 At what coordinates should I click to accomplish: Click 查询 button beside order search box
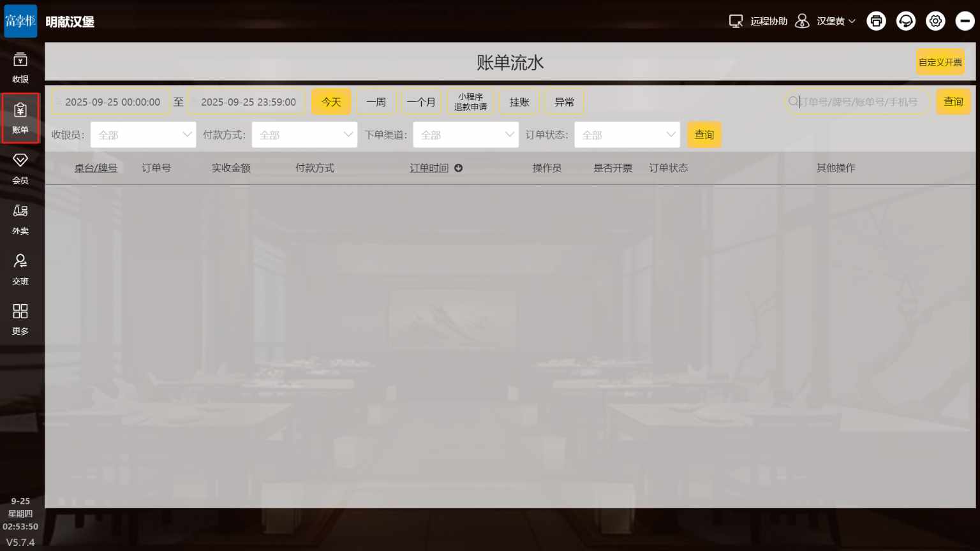[953, 101]
